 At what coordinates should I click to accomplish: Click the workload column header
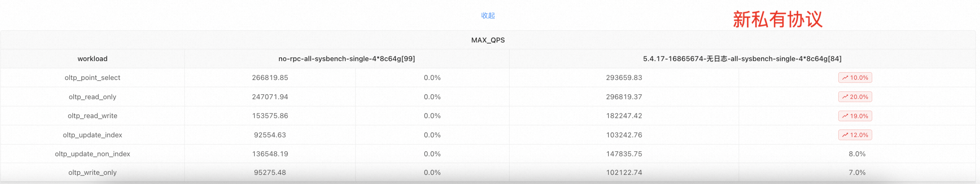(x=92, y=59)
